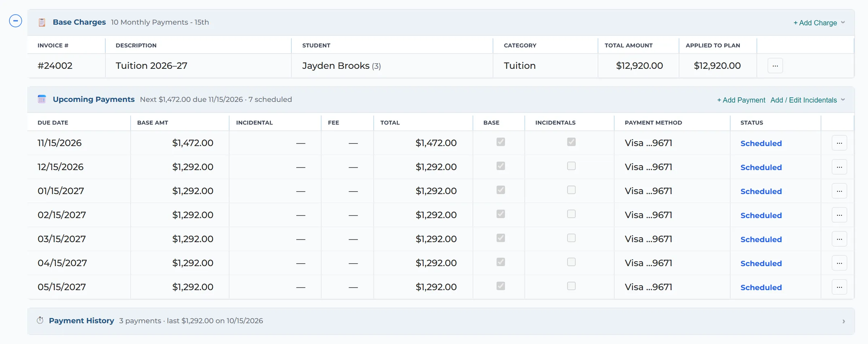Open Add / Edit Incidentals link

[804, 100]
